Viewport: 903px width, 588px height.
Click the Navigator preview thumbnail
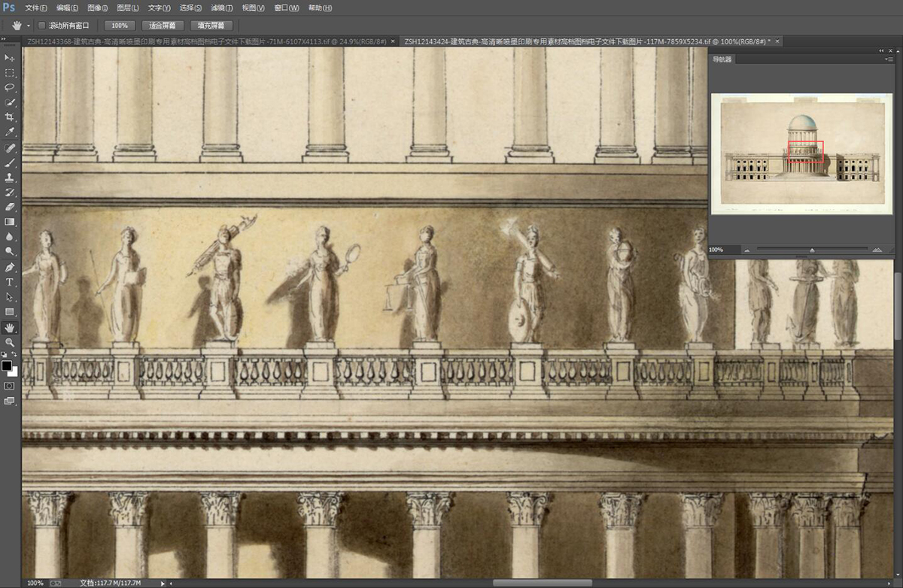pyautogui.click(x=801, y=154)
